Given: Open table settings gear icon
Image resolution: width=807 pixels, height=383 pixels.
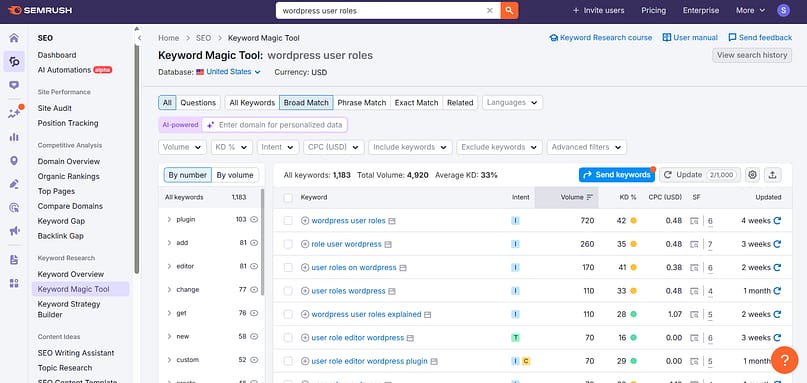Looking at the screenshot, I should 752,175.
